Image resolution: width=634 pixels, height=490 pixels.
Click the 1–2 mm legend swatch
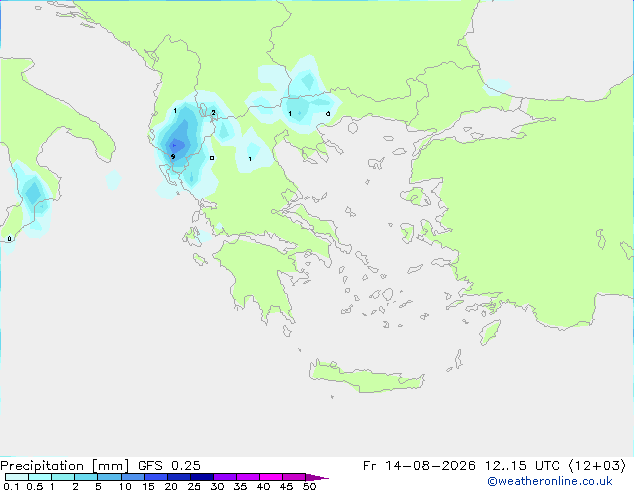[x=63, y=477]
